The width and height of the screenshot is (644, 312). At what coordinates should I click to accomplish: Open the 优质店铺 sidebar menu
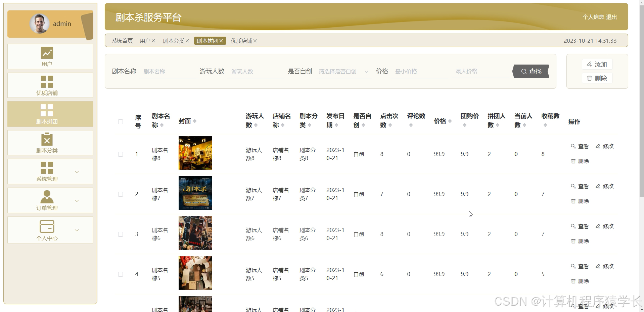coord(50,85)
